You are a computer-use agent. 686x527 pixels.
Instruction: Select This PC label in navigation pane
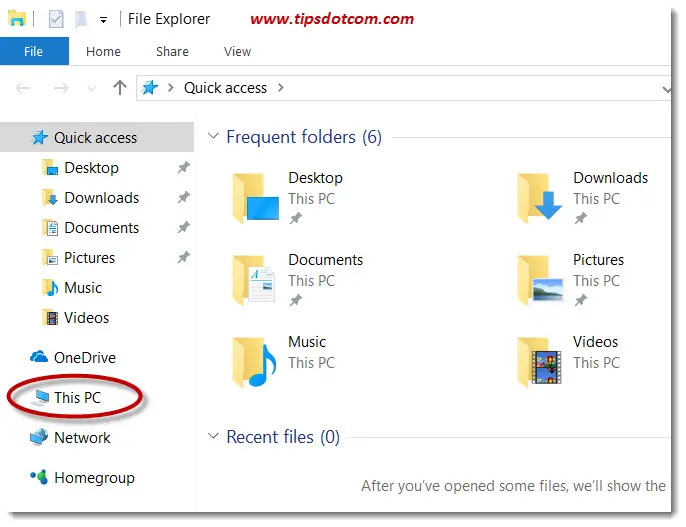(x=77, y=398)
